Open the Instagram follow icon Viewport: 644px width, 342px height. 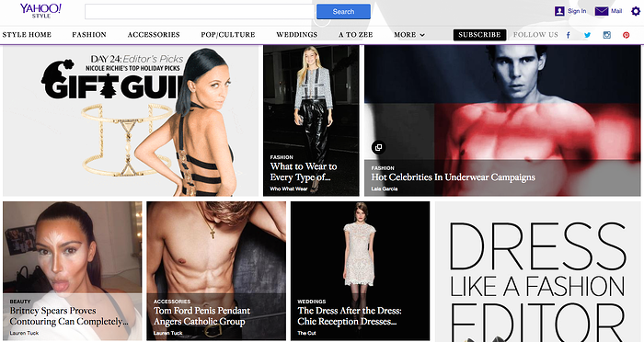pyautogui.click(x=606, y=35)
